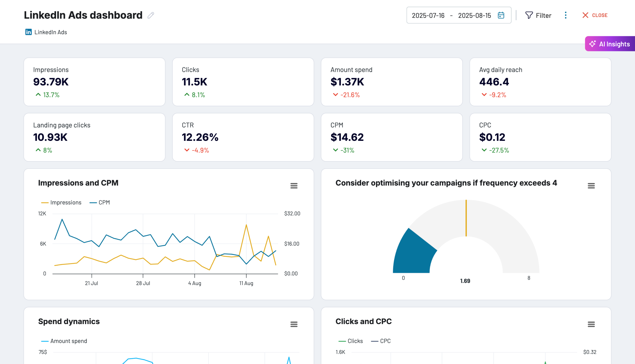
Task: Click CLOSE to exit the dashboard
Action: (595, 15)
